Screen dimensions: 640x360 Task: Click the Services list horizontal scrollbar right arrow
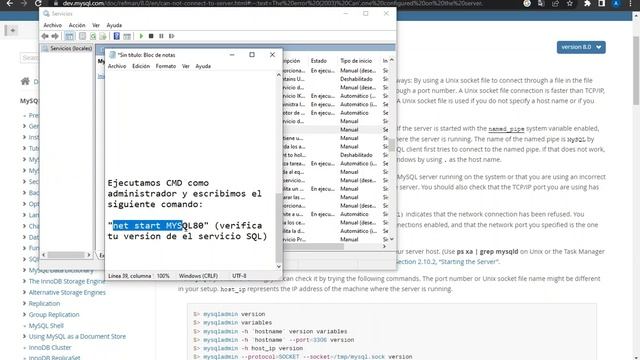coord(384,246)
